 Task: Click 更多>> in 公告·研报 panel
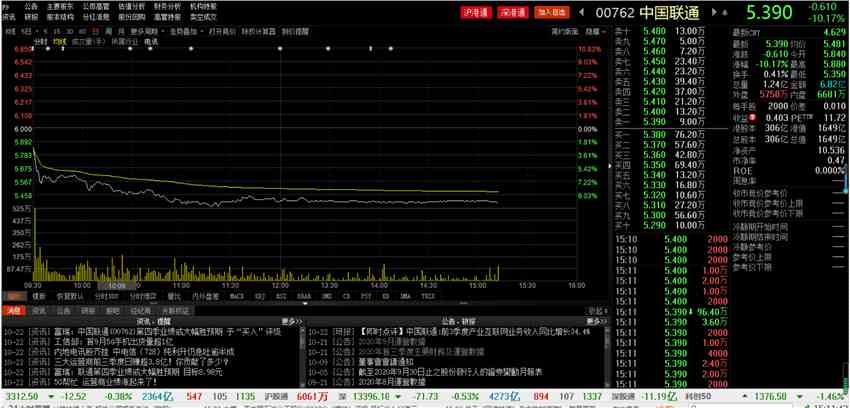pos(596,321)
